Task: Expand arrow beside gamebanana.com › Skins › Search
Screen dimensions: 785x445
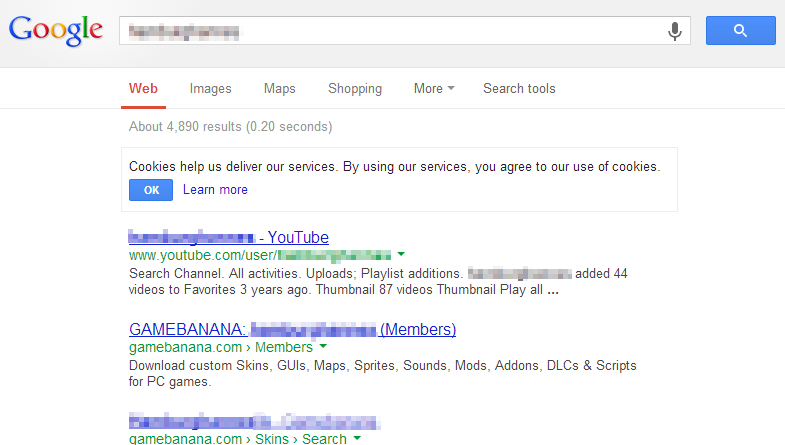Action: pyautogui.click(x=357, y=438)
